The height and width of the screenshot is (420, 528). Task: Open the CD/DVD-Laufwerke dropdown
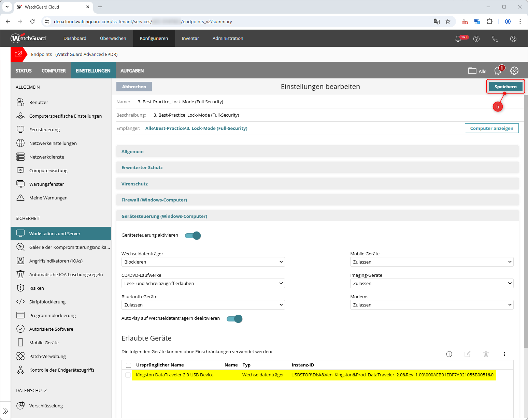tap(203, 283)
